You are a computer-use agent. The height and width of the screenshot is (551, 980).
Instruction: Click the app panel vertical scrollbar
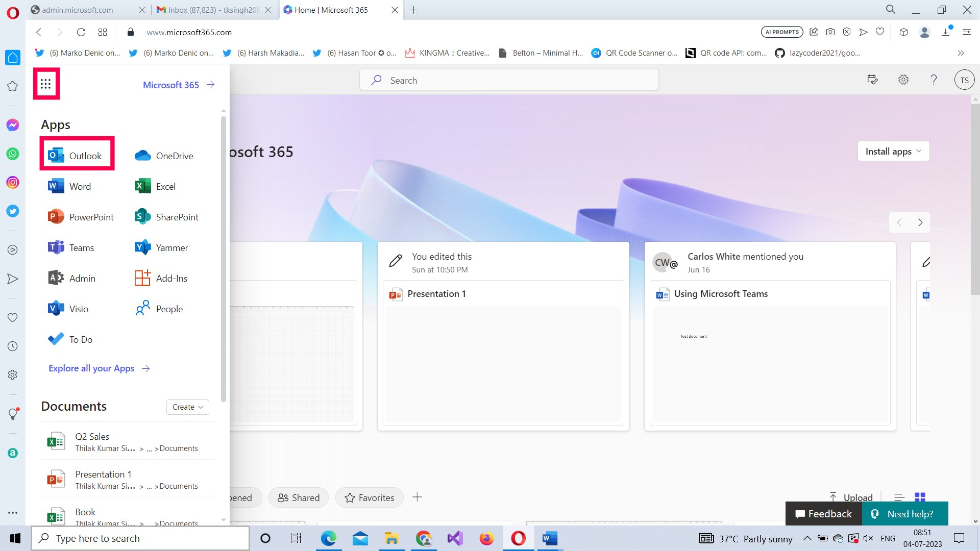click(224, 259)
